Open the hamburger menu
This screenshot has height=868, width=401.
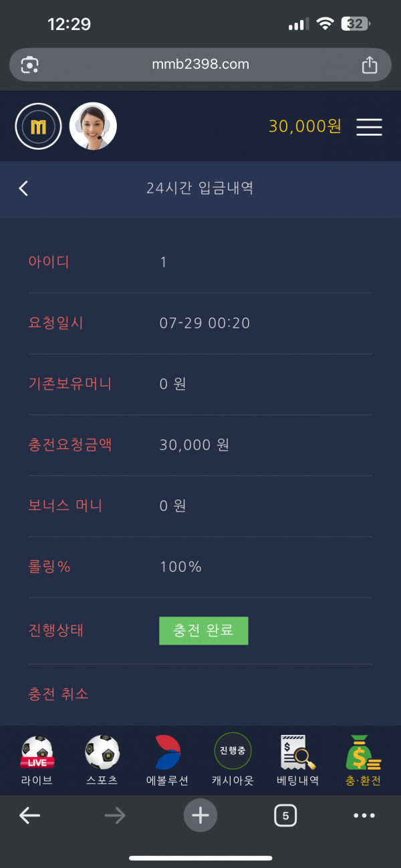point(369,127)
